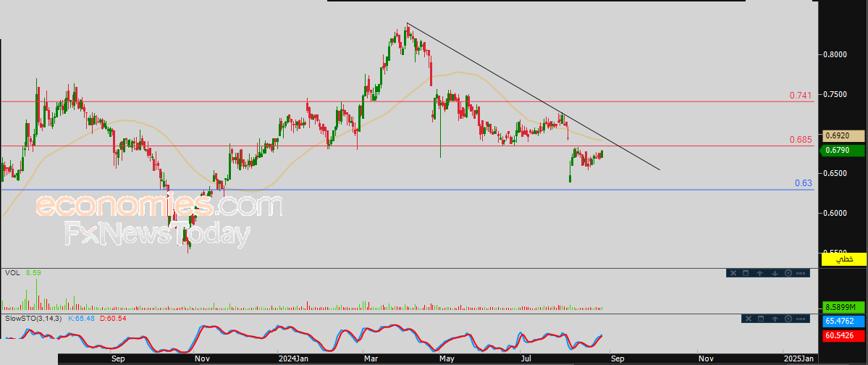Image resolution: width=868 pixels, height=365 pixels.
Task: Select the 0.685 horizontal level label
Action: [800, 140]
